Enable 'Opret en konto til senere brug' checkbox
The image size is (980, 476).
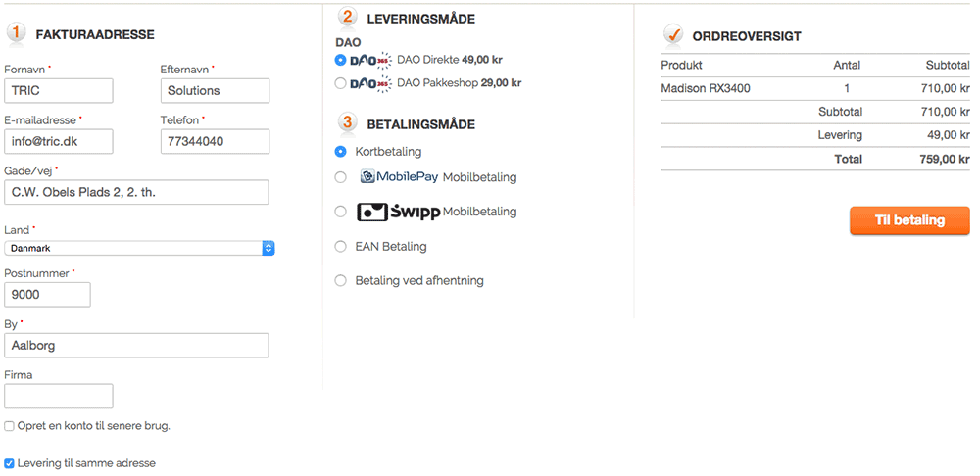[10, 426]
